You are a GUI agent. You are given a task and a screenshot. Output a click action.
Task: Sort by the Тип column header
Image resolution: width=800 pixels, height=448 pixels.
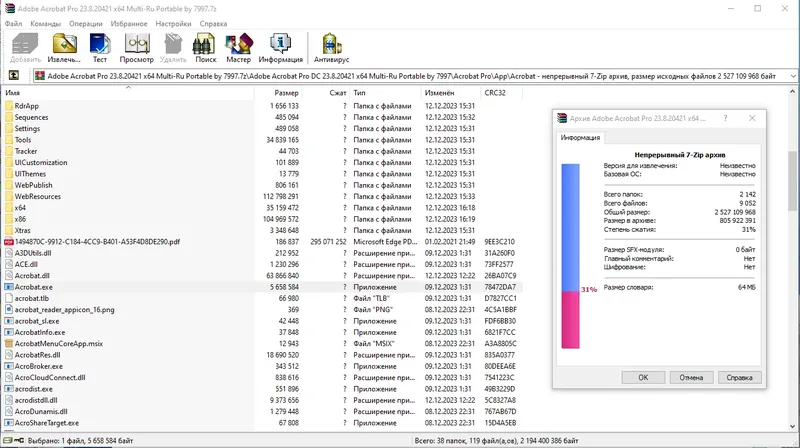pyautogui.click(x=386, y=93)
